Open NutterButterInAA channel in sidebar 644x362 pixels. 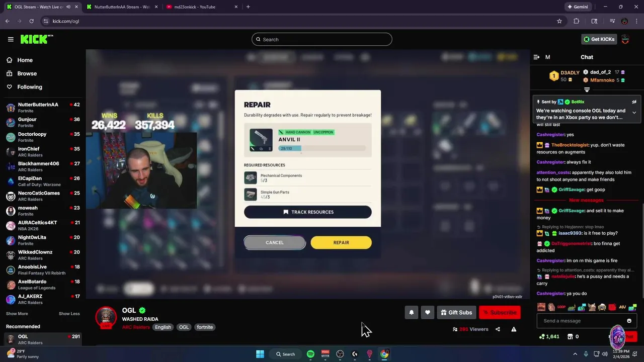coord(43,108)
